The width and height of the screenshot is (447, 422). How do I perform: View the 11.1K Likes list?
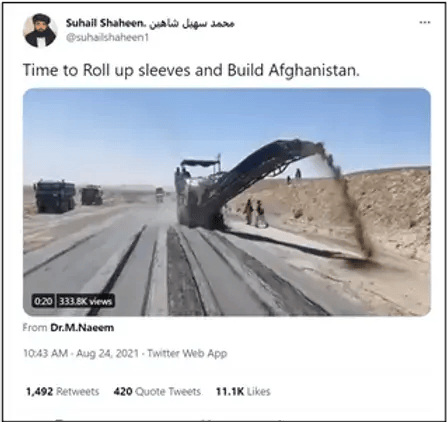pos(243,391)
